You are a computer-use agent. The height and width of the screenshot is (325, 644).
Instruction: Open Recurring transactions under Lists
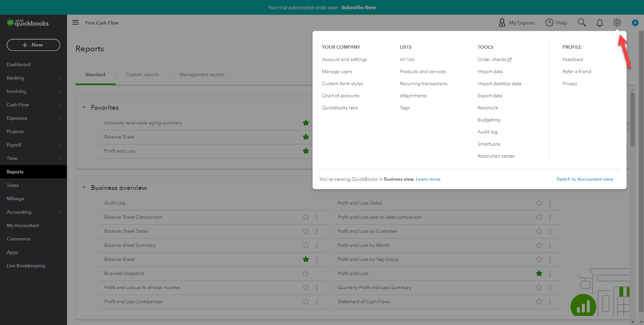pyautogui.click(x=423, y=84)
